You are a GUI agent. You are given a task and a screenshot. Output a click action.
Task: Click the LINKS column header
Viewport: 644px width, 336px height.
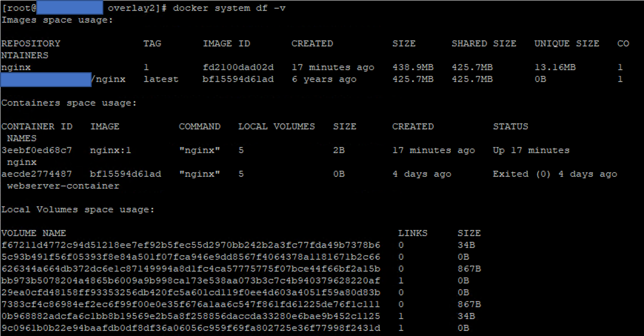[x=413, y=233]
